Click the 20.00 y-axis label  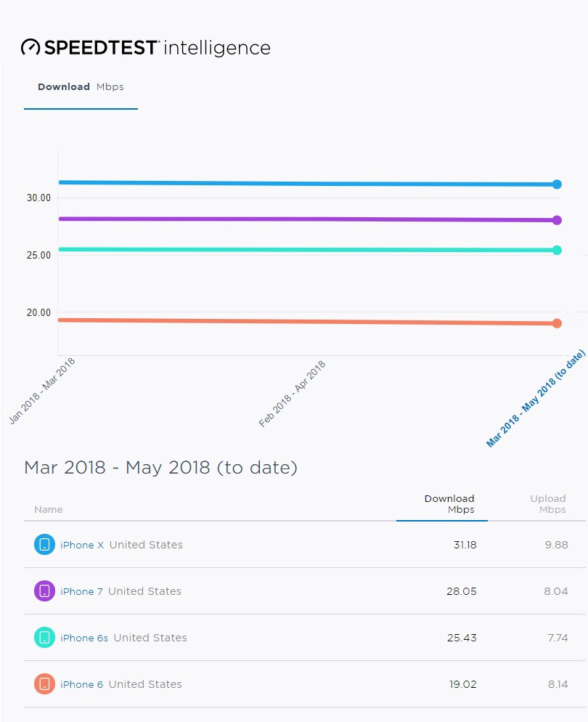pos(38,312)
